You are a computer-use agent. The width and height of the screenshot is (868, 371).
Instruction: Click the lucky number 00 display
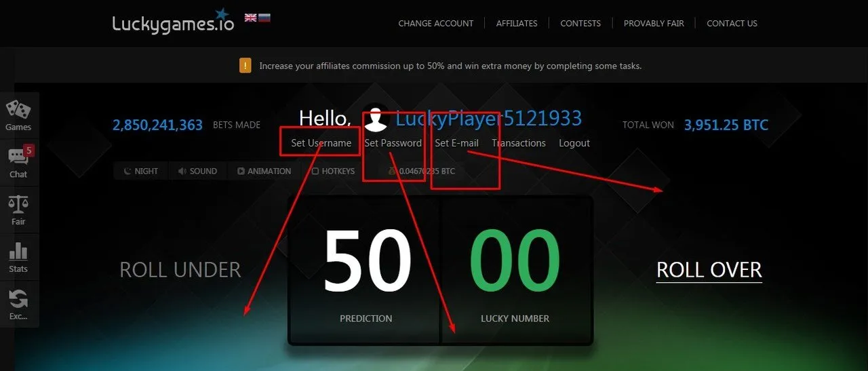515,262
